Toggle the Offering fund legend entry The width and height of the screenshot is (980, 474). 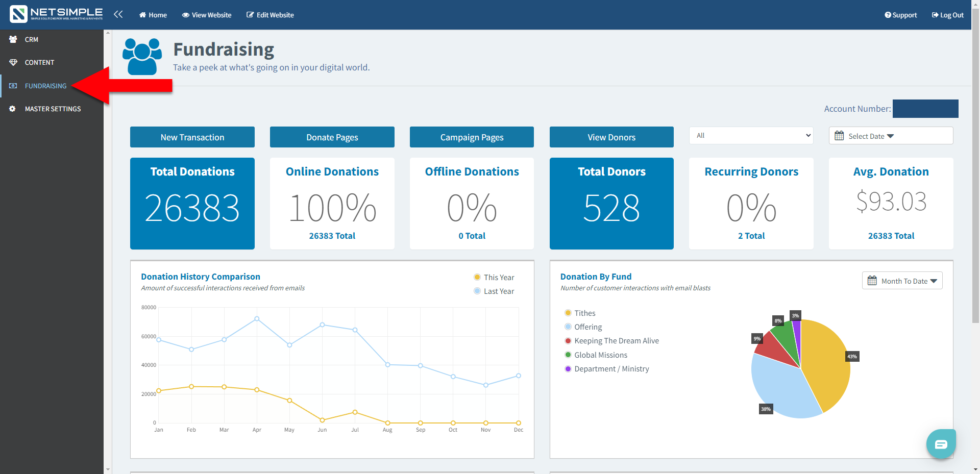583,327
